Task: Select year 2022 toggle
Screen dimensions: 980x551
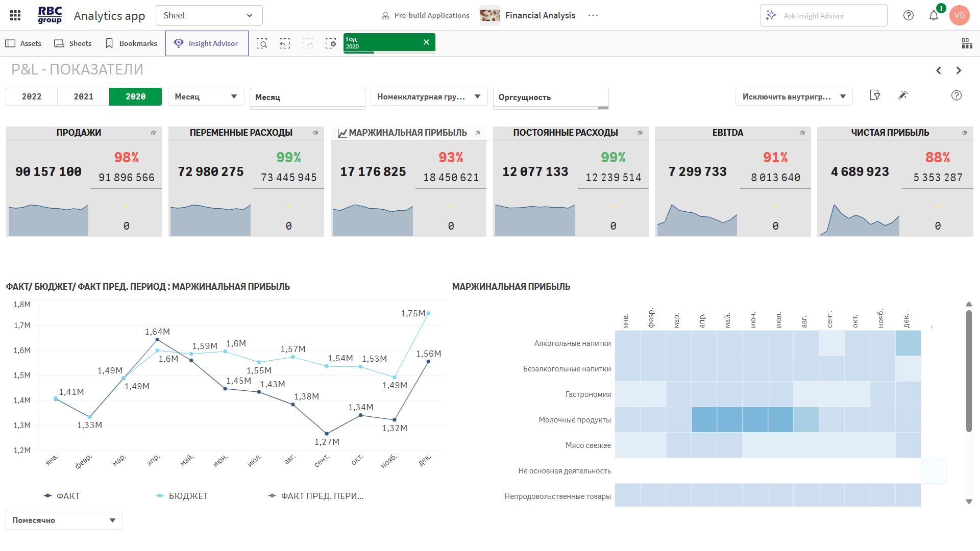Action: point(32,96)
